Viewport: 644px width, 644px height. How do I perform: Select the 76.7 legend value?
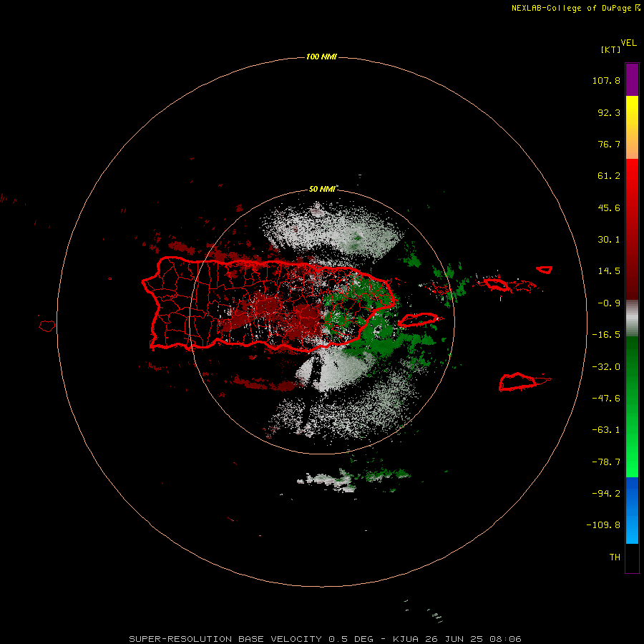[x=609, y=144]
